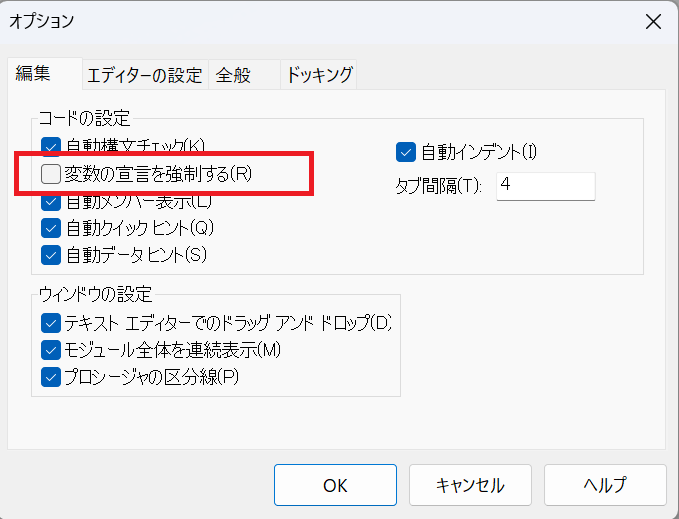
Task: Toggle 自動メンバー表示 checkbox
Action: point(52,203)
